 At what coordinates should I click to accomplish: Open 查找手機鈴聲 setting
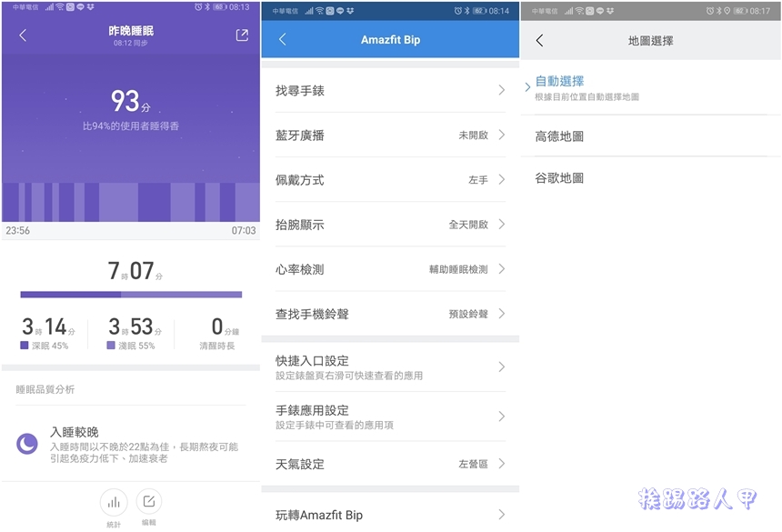(390, 314)
